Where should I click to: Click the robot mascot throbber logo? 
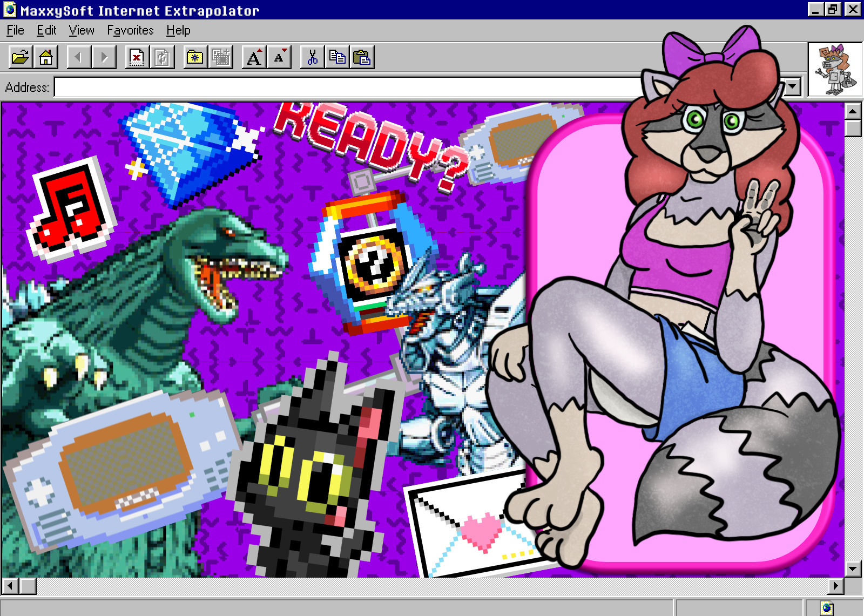[835, 70]
